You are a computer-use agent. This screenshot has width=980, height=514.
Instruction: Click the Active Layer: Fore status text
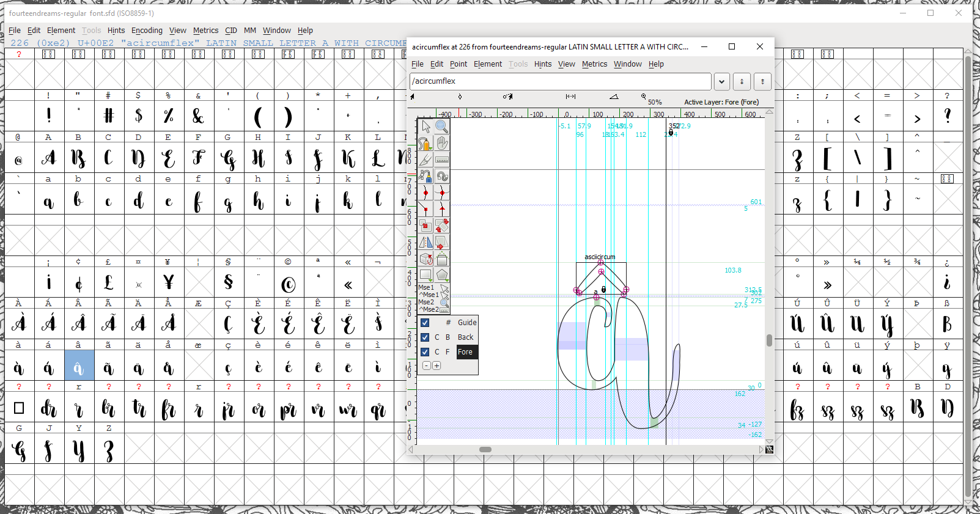(721, 102)
